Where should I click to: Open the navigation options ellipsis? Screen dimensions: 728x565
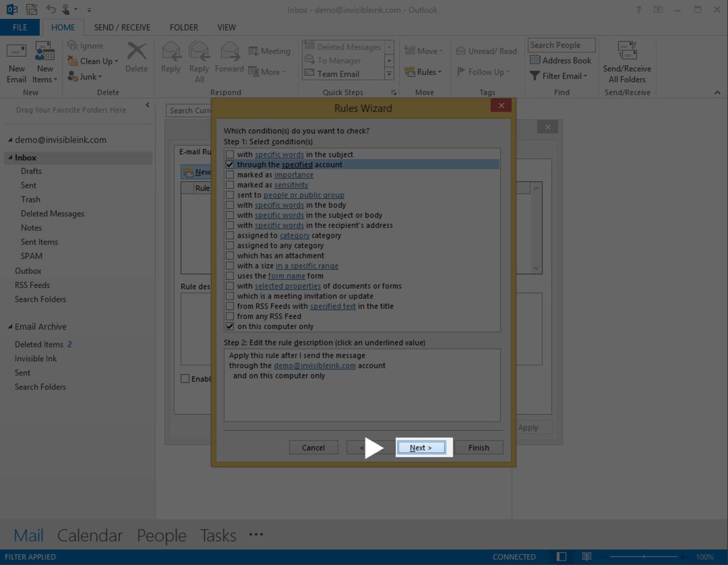pos(256,534)
